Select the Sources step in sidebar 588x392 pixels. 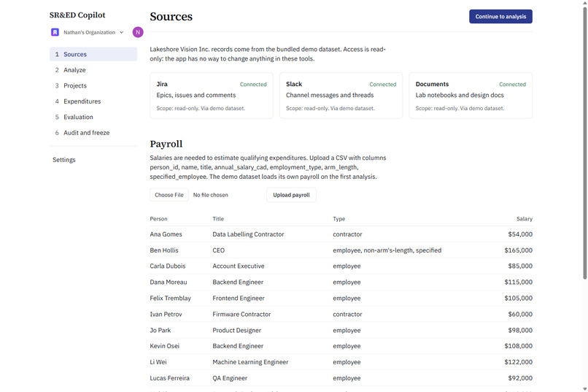point(93,54)
